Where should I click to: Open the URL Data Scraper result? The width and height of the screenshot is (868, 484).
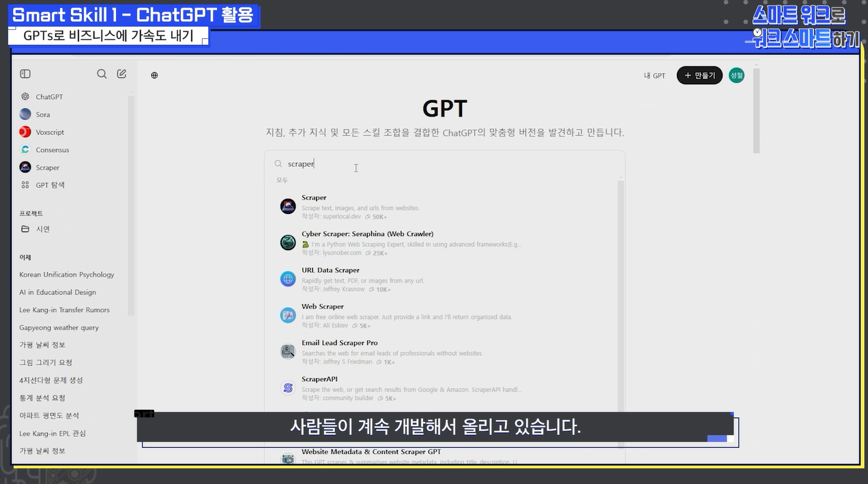[330, 270]
